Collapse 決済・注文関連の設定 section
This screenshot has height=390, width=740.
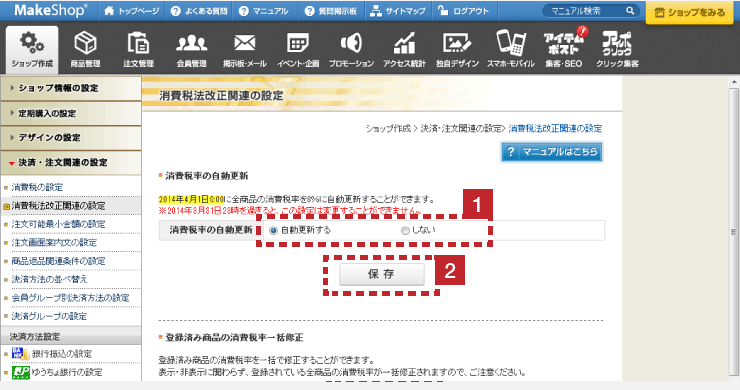71,162
